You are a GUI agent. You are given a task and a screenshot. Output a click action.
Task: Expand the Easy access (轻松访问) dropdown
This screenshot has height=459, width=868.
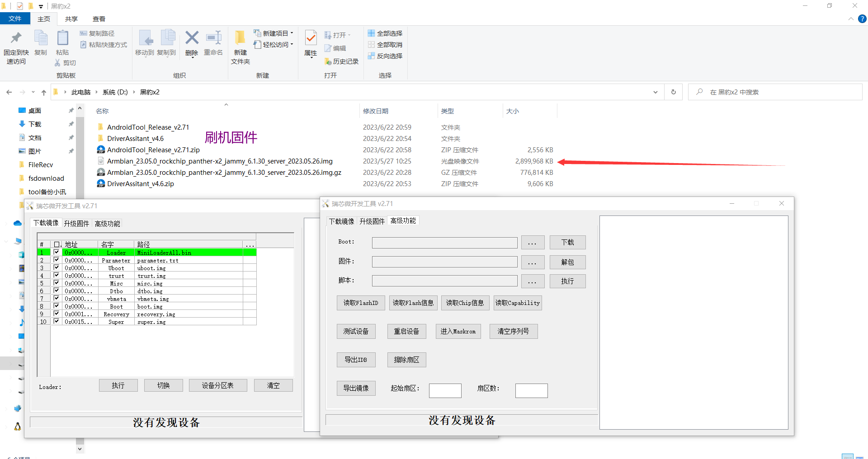pyautogui.click(x=292, y=44)
